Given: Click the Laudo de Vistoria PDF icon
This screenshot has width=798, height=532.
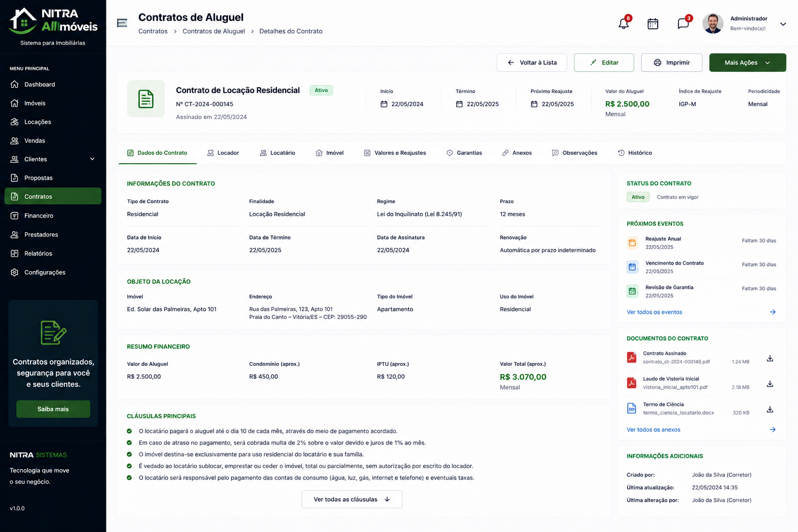Looking at the screenshot, I should click(x=632, y=383).
